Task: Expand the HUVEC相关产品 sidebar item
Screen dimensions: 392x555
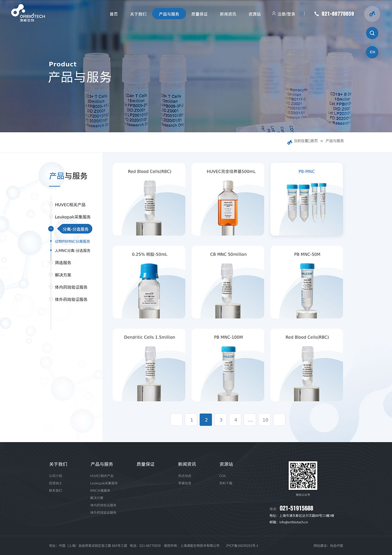Action: [x=51, y=205]
